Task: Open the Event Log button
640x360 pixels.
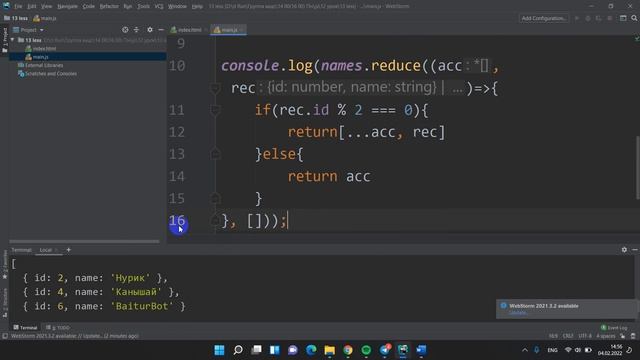Action: point(614,328)
